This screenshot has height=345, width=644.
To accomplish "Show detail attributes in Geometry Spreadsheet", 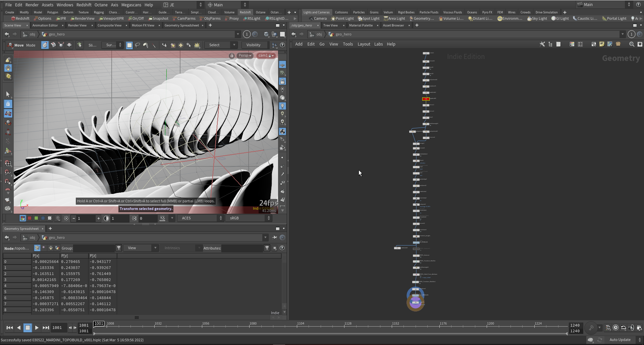I will [57, 248].
